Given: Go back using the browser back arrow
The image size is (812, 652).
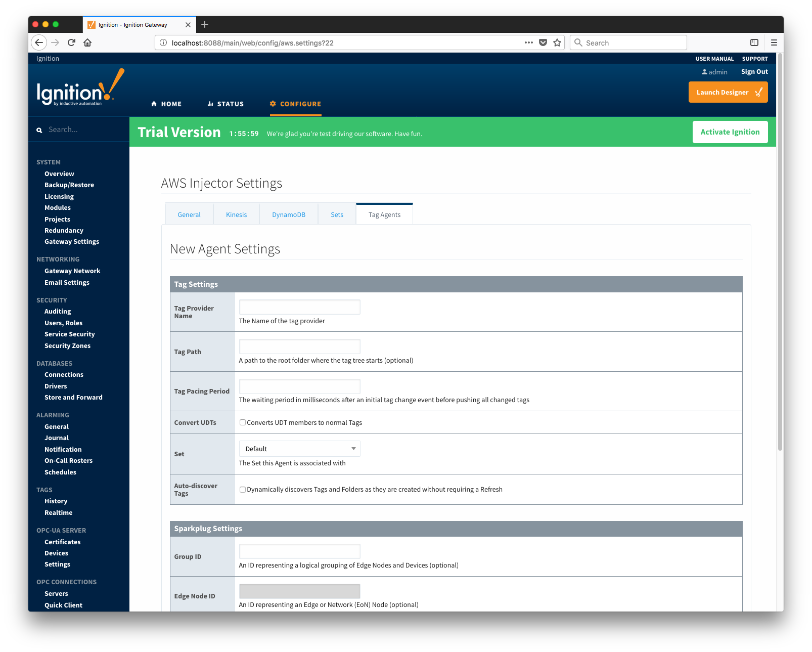Looking at the screenshot, I should 39,42.
